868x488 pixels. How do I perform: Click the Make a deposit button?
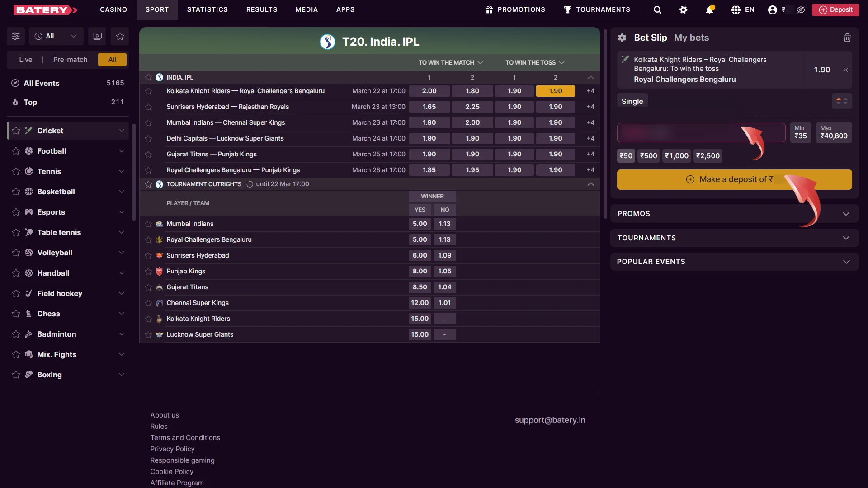[x=733, y=179]
